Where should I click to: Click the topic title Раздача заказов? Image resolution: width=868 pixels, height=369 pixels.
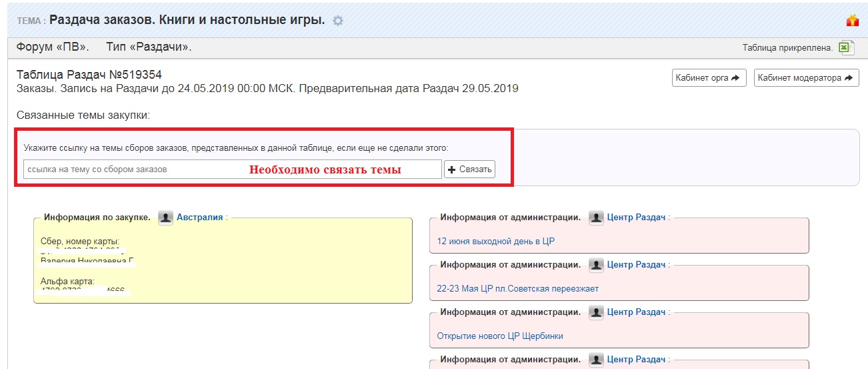[x=187, y=20]
